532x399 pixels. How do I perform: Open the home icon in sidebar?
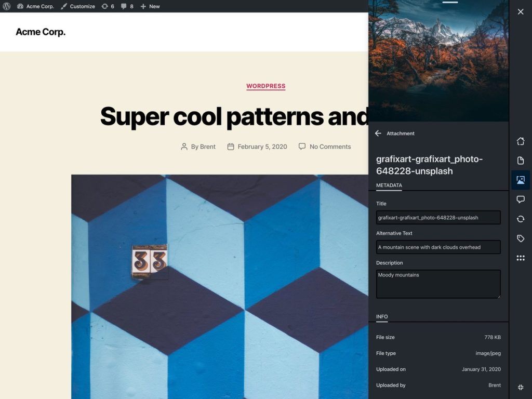tap(520, 141)
